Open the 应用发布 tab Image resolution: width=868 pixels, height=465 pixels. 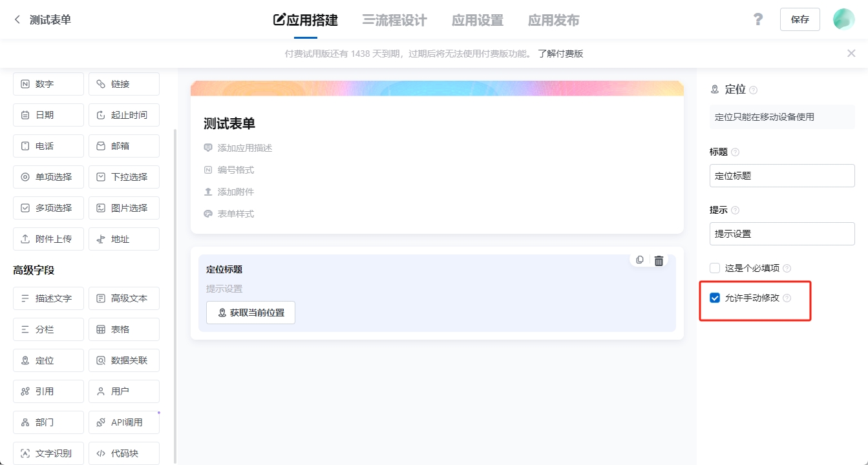(553, 20)
